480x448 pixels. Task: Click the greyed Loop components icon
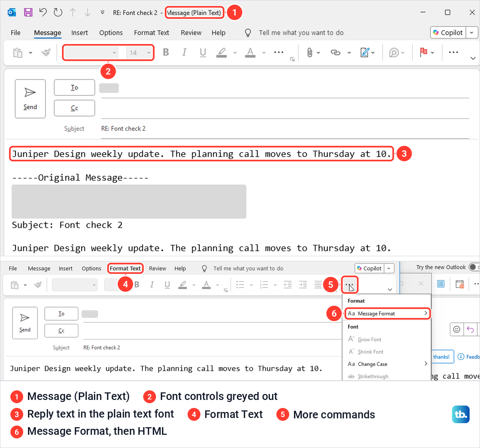(x=394, y=52)
